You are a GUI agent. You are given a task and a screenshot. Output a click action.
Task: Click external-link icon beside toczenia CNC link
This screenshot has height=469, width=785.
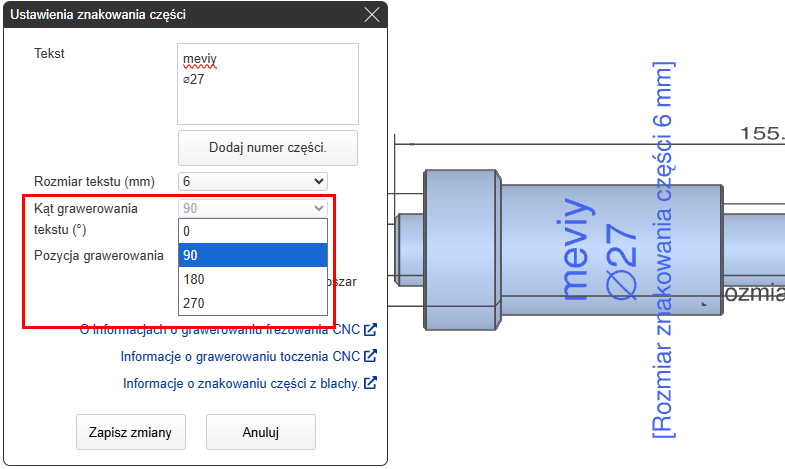tap(370, 355)
